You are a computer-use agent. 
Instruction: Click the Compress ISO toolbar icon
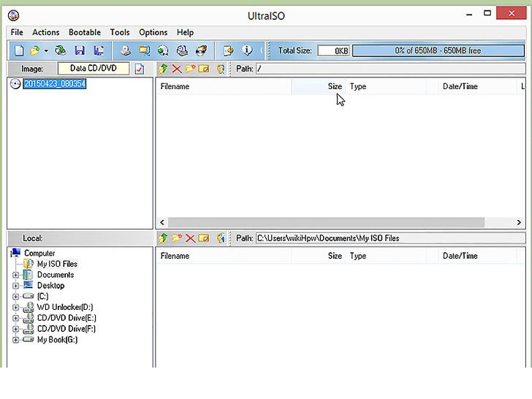182,50
